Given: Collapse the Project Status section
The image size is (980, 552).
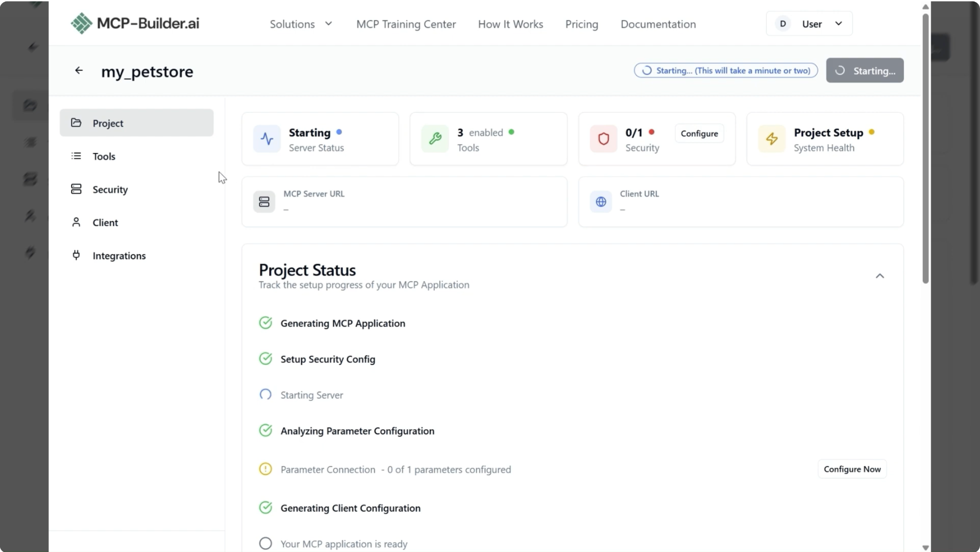Looking at the screenshot, I should [879, 276].
